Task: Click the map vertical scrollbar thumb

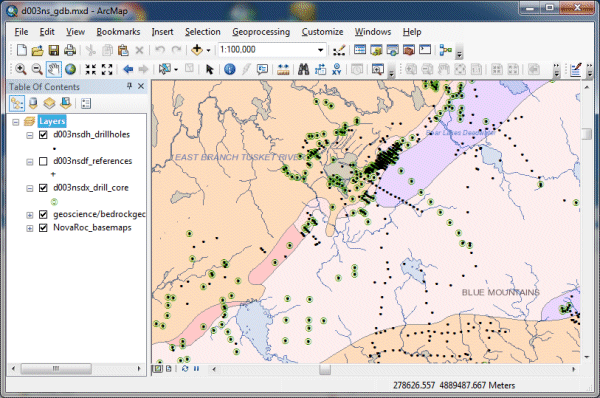Action: [587, 134]
